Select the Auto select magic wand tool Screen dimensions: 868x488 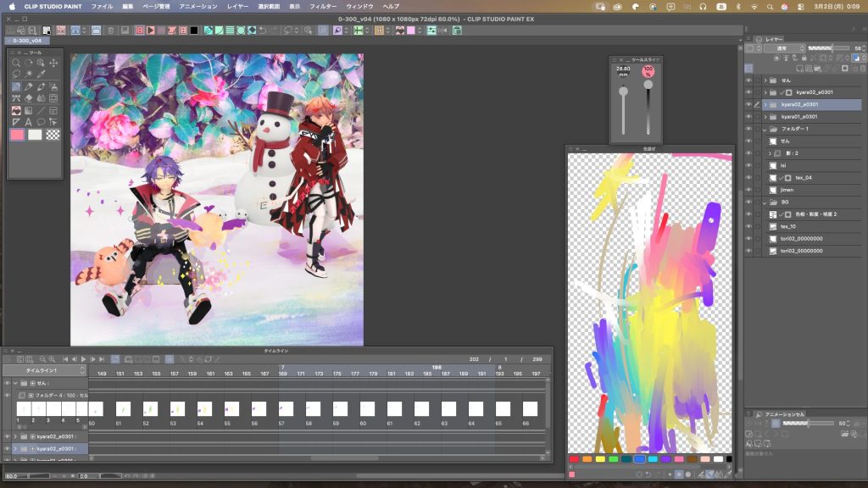click(x=29, y=75)
